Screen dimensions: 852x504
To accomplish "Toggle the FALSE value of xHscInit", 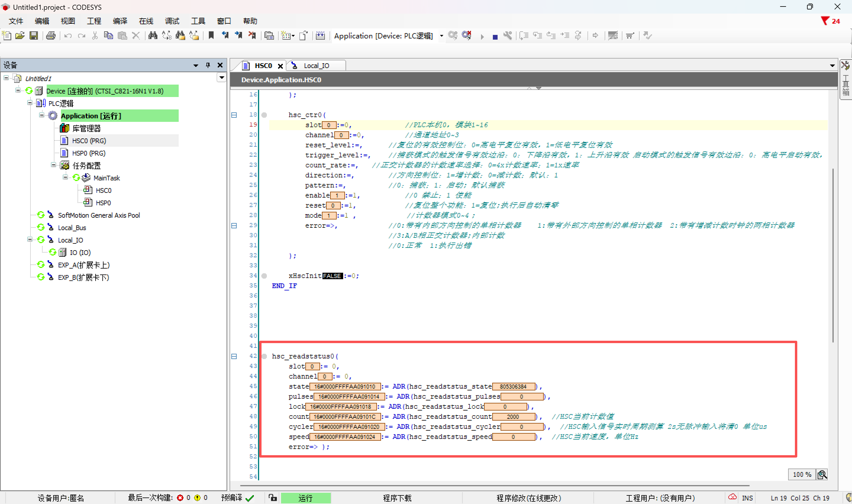I will click(x=332, y=276).
